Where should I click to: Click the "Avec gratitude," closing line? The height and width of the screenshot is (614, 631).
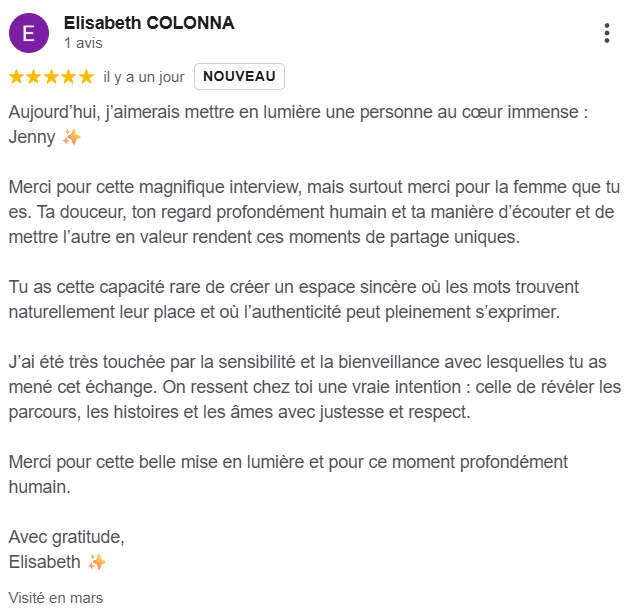(66, 537)
